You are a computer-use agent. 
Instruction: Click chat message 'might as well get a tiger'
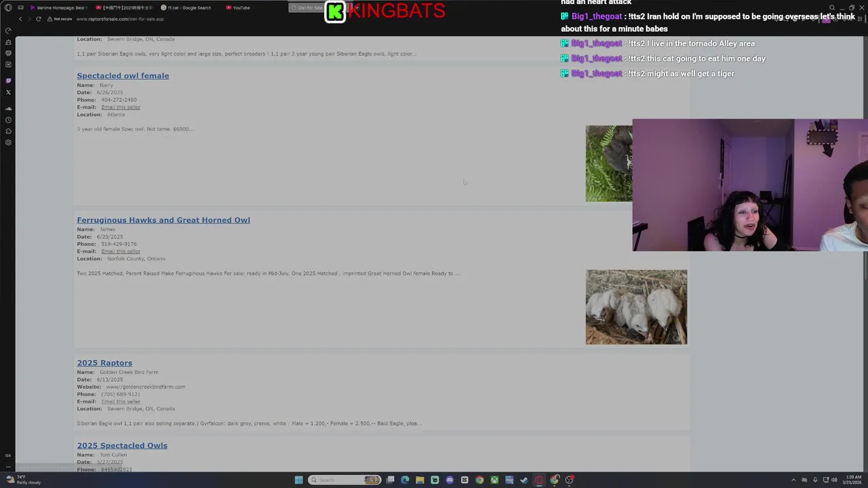pyautogui.click(x=682, y=73)
